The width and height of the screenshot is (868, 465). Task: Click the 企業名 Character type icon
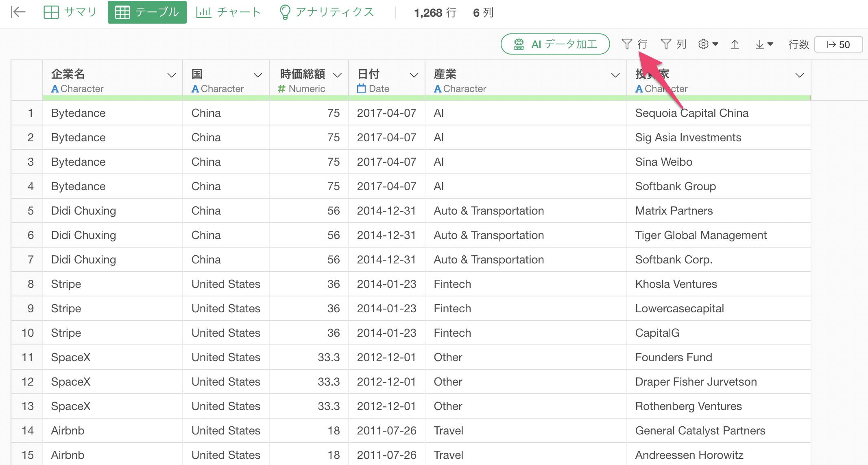click(x=55, y=89)
